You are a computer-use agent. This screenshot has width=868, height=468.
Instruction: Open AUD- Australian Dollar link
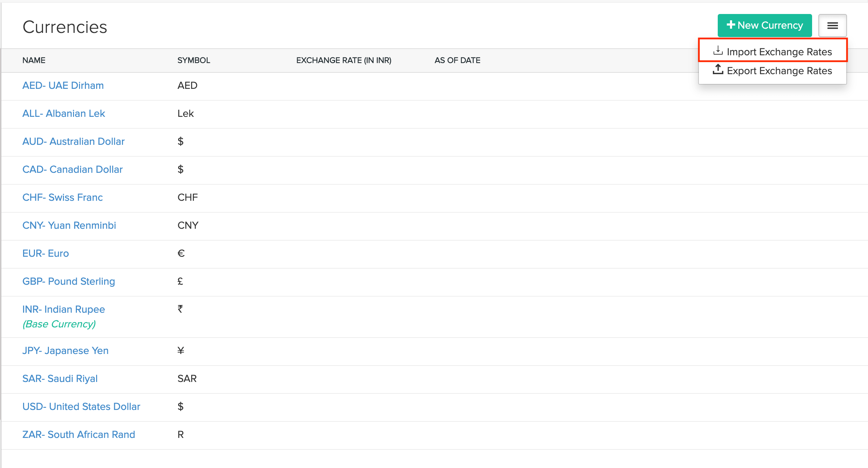pos(73,141)
